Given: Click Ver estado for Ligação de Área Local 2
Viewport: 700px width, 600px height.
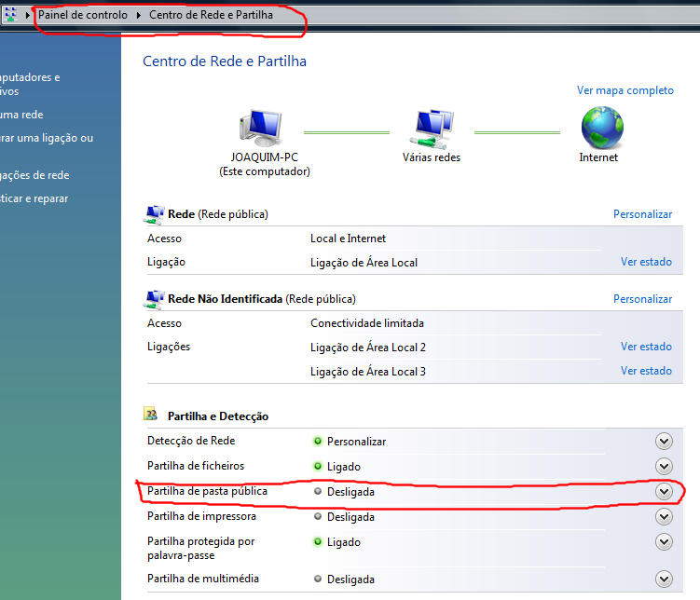Looking at the screenshot, I should pyautogui.click(x=646, y=347).
